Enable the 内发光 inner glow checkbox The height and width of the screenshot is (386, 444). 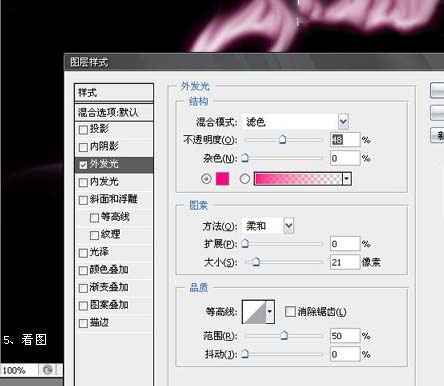tap(83, 182)
